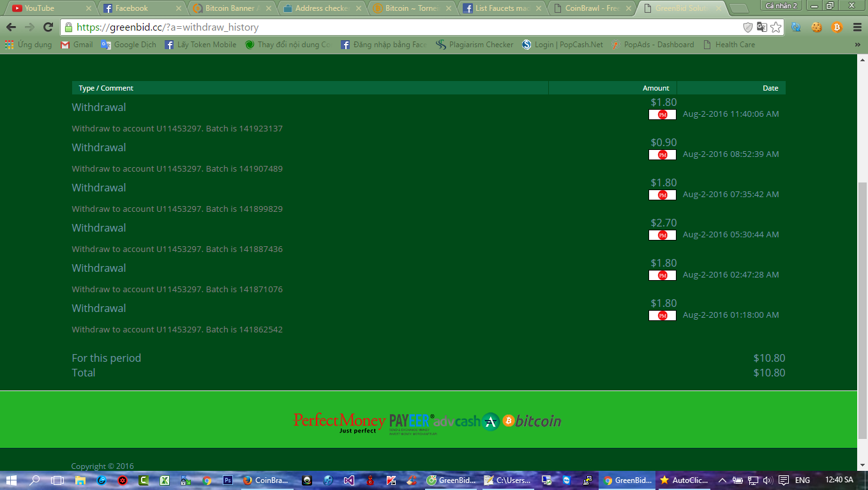Click the $0.90 amount
Screen dimensions: 868x490
coord(664,143)
